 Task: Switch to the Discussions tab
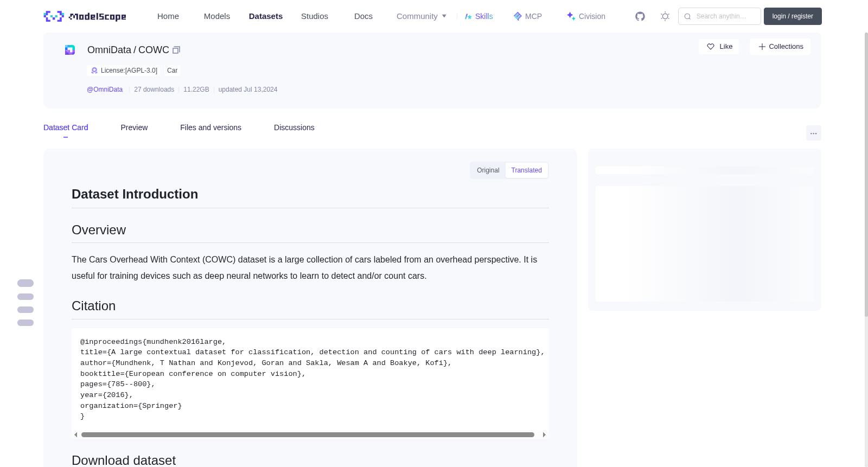point(294,127)
